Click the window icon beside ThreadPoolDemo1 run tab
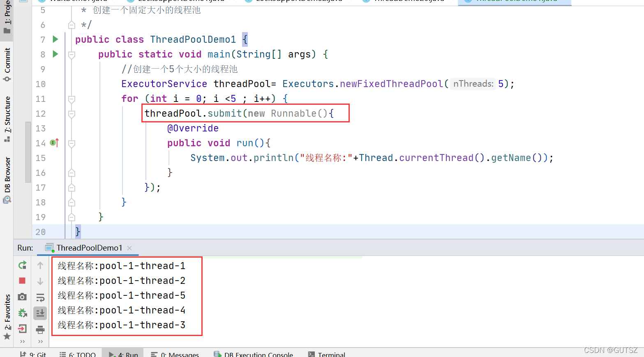 point(49,247)
